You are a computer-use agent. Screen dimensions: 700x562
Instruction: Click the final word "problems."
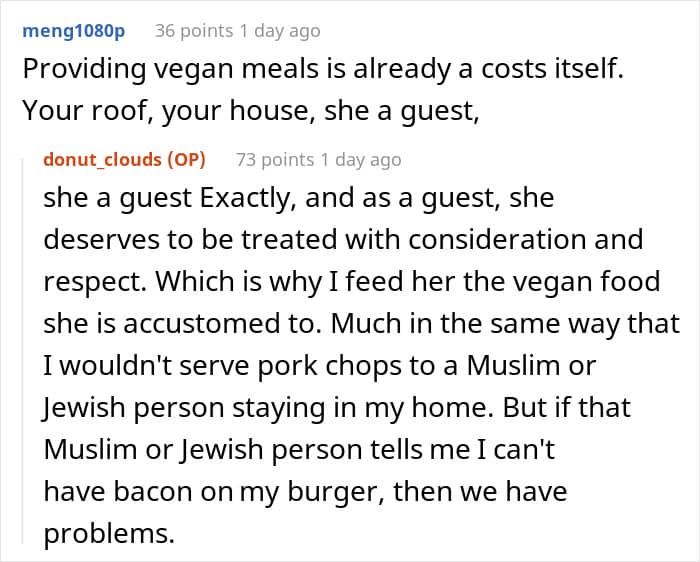pos(109,533)
